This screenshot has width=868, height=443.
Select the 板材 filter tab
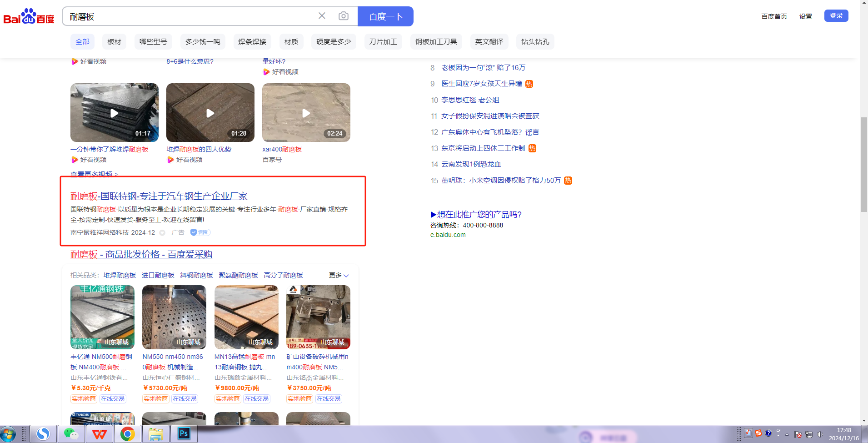point(115,41)
